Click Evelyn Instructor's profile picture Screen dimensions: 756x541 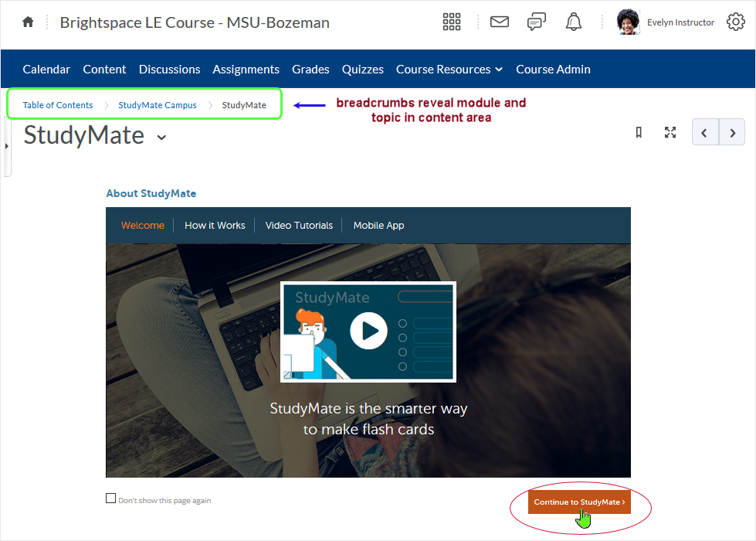point(629,22)
